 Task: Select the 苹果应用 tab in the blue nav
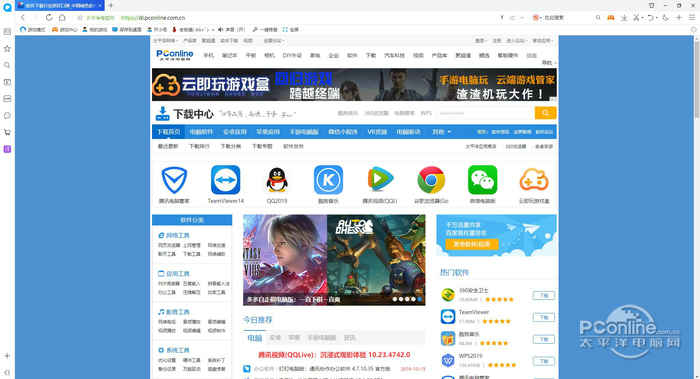268,132
